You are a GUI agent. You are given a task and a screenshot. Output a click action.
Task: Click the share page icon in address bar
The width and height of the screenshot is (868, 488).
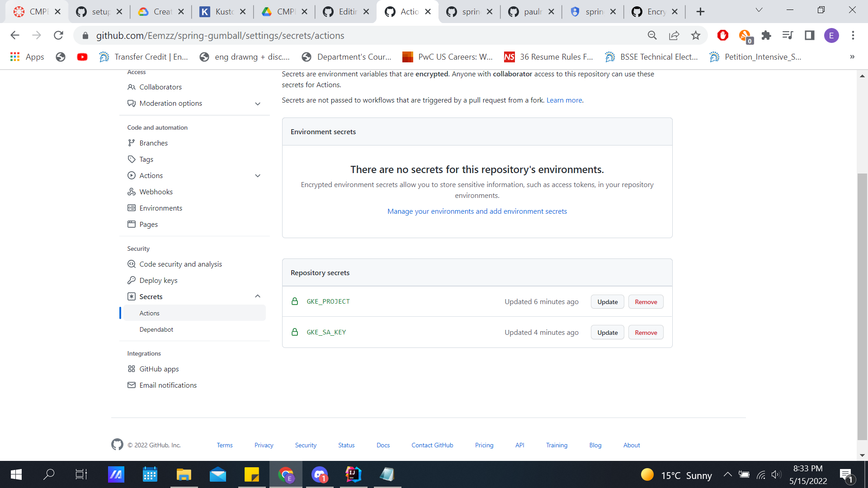click(674, 35)
